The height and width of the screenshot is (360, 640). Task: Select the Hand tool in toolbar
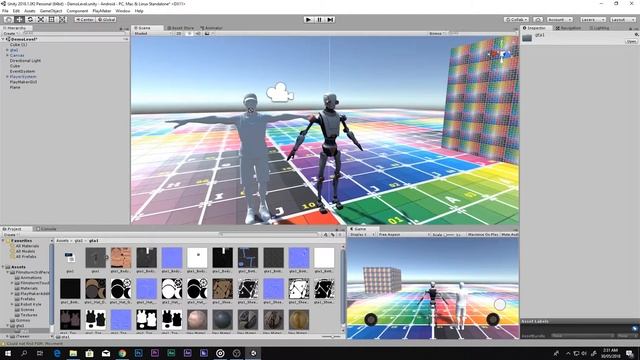point(8,19)
